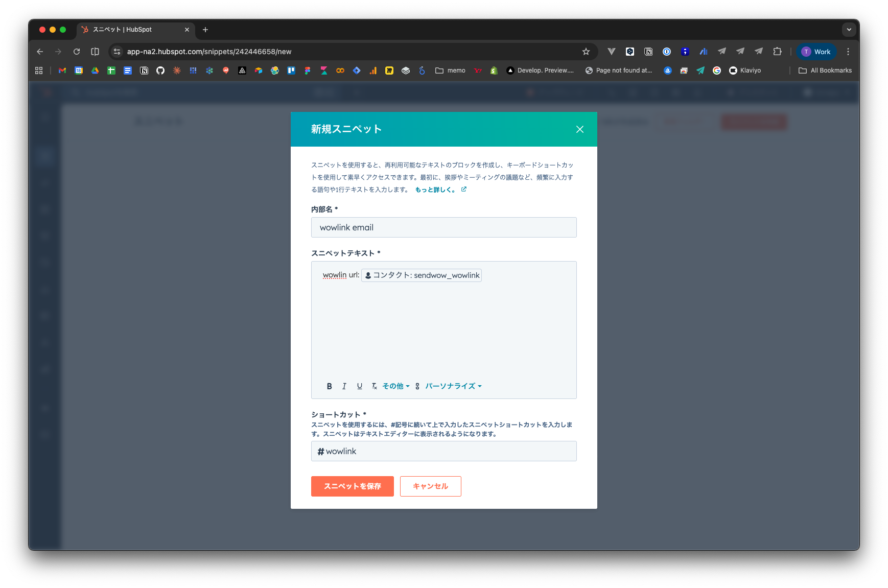This screenshot has width=888, height=588.
Task: Open the Page not found at... bookmark
Action: pos(619,70)
